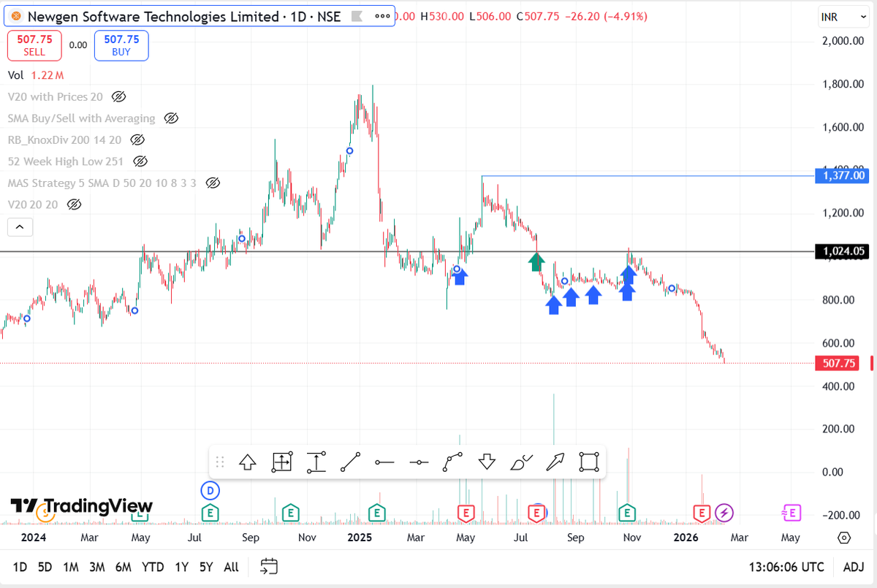Click the orange Newgen symbol logo
Viewport: 877px width, 588px height.
16,16
